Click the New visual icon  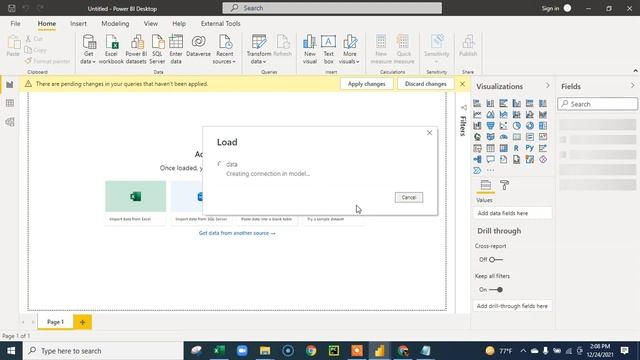[x=310, y=49]
